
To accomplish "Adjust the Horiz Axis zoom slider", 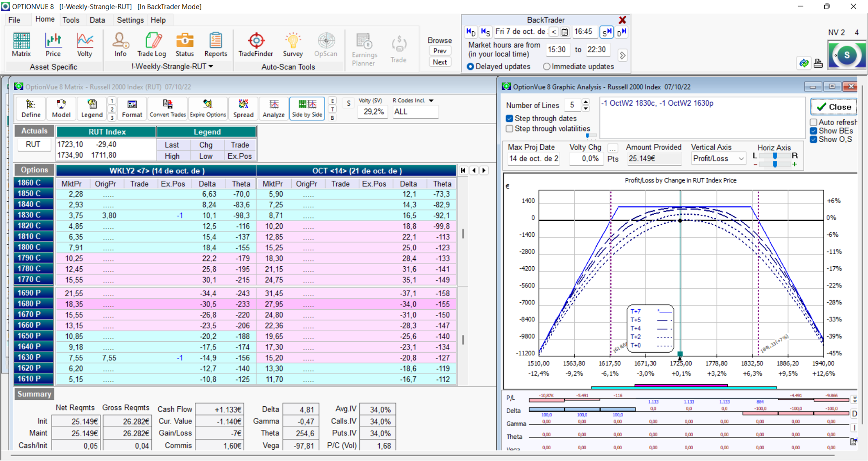I will pos(775,164).
